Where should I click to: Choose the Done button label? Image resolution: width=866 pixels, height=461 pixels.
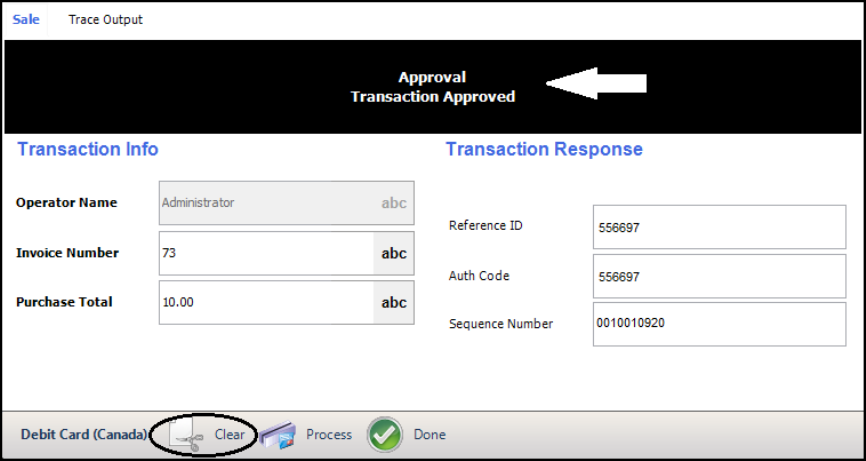[x=430, y=434]
